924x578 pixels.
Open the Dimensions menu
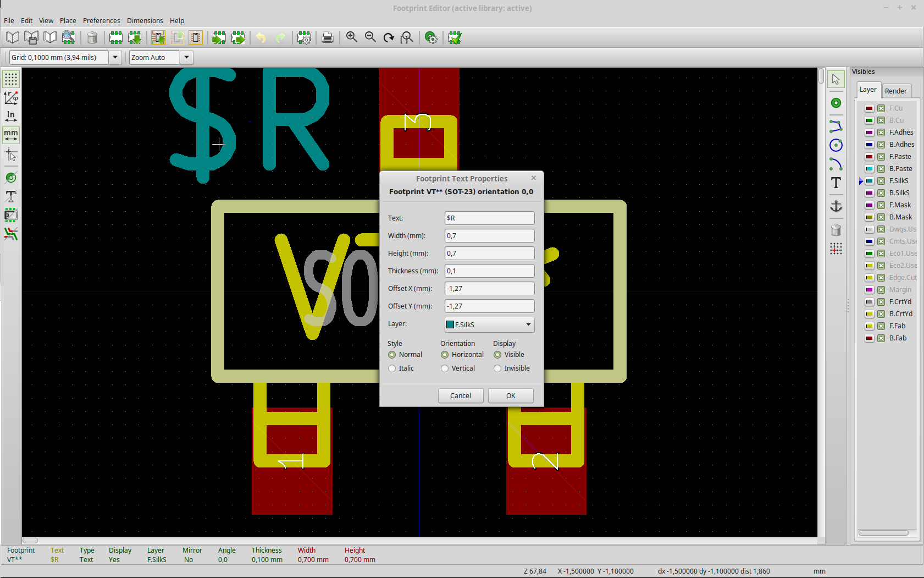click(145, 21)
